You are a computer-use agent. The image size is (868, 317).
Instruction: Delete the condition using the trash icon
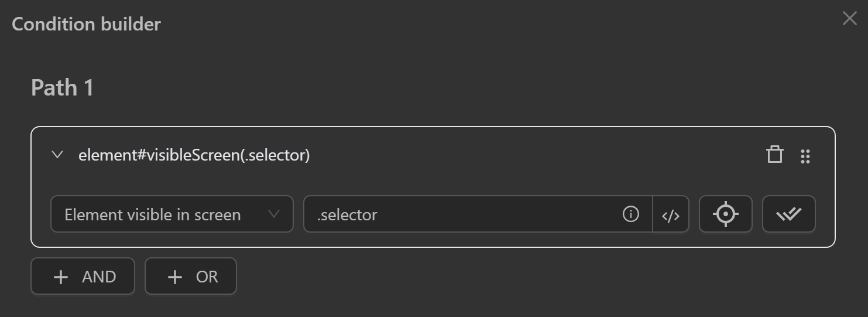pyautogui.click(x=774, y=155)
